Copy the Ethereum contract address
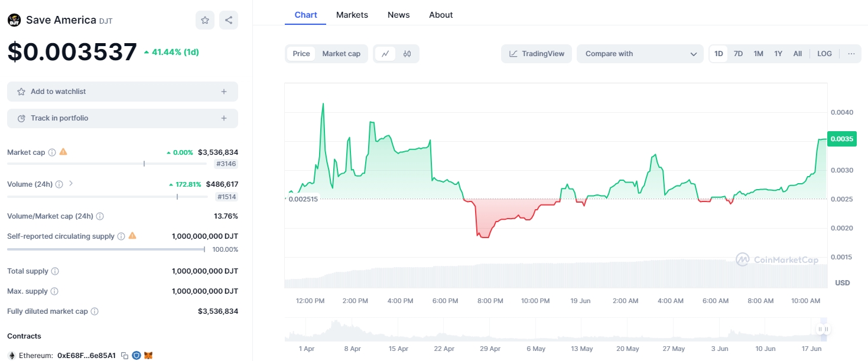Image resolution: width=868 pixels, height=361 pixels. click(125, 356)
